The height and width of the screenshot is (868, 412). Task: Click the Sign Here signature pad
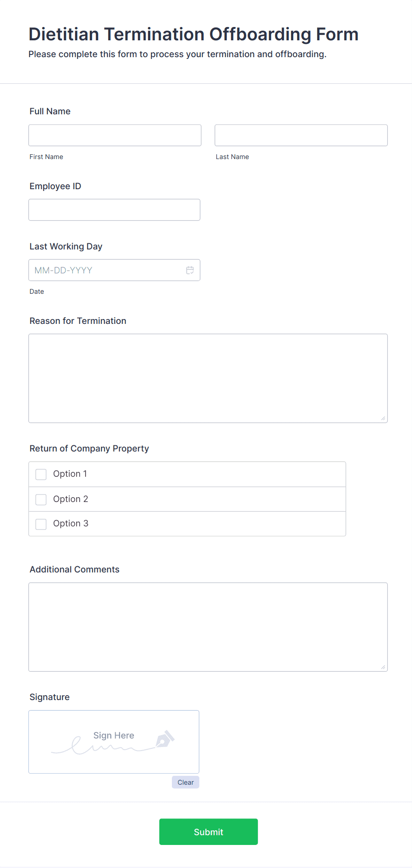point(114,742)
